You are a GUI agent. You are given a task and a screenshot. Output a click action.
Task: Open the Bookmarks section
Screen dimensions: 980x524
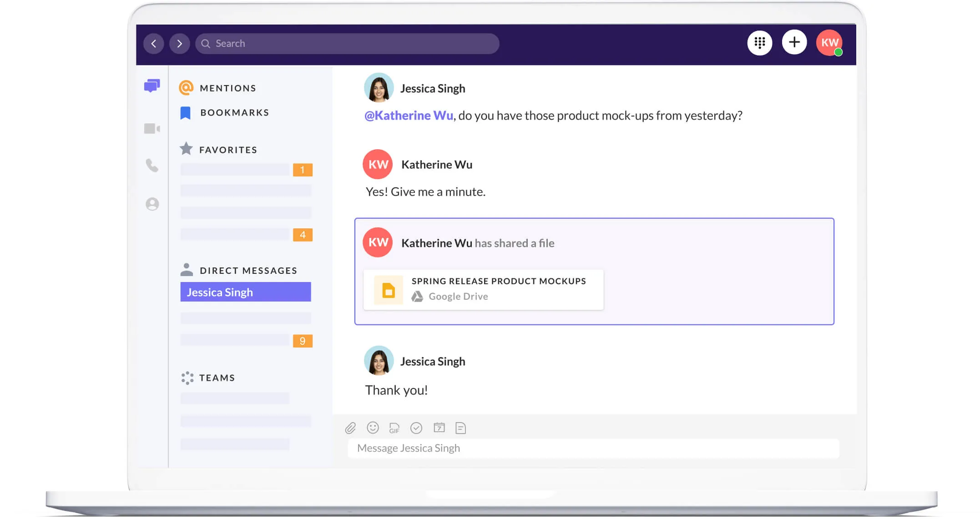(x=234, y=113)
